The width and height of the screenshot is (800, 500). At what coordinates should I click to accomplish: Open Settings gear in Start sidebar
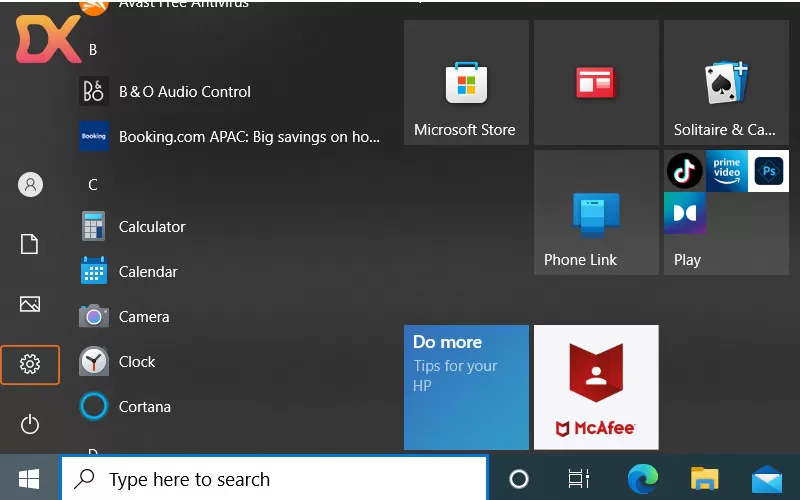tap(30, 365)
